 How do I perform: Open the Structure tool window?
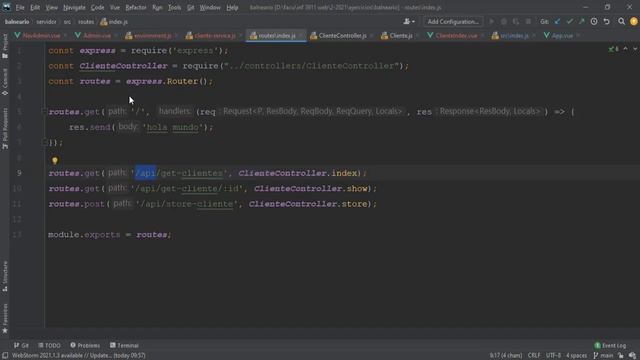(5, 276)
